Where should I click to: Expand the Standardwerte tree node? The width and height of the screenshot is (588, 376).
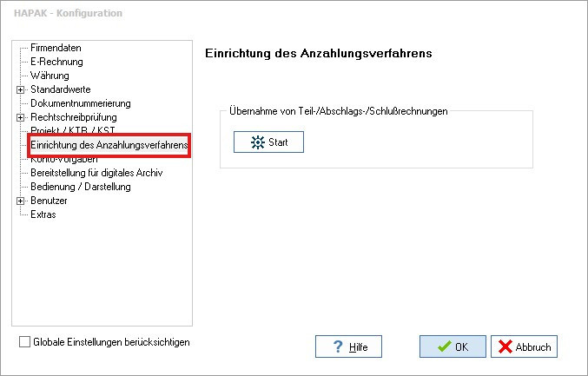click(x=20, y=89)
